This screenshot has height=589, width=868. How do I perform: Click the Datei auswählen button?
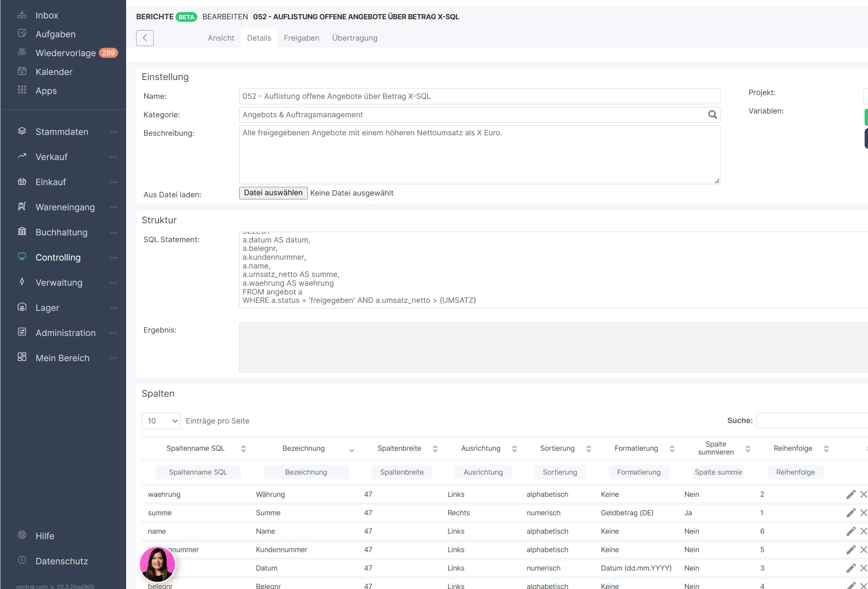[x=273, y=193]
